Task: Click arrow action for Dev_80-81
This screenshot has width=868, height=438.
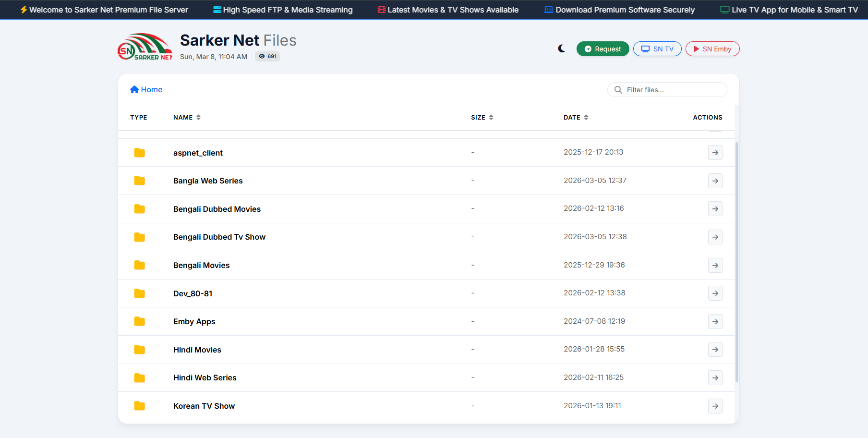Action: pyautogui.click(x=715, y=293)
